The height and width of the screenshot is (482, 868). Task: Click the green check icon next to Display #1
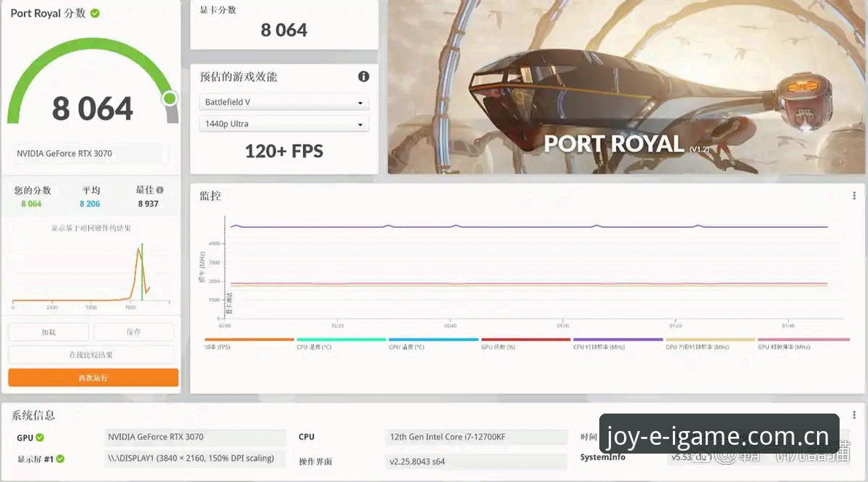tap(60, 459)
